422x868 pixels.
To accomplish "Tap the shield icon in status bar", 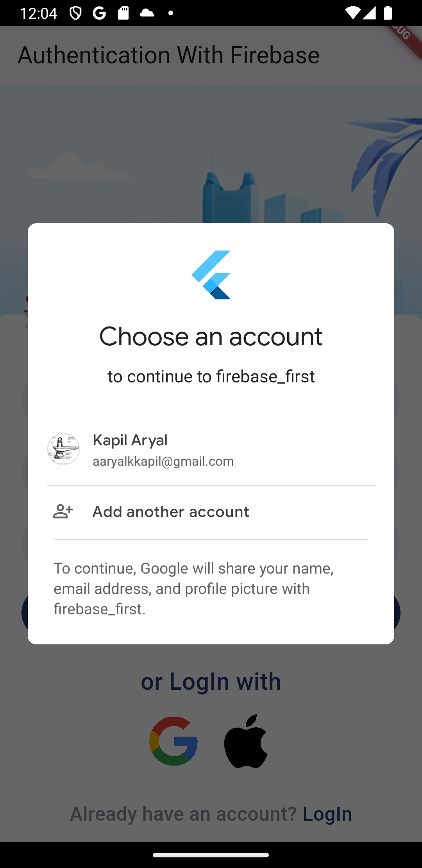I will (x=75, y=13).
